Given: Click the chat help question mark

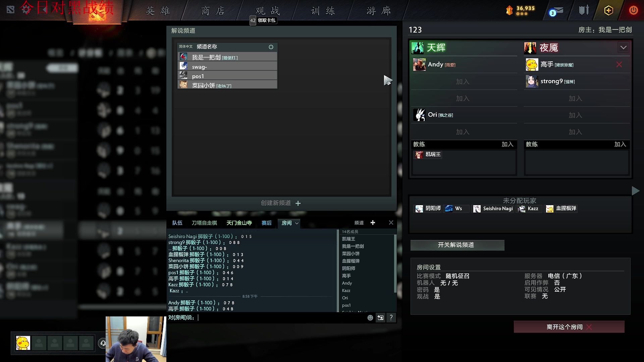Looking at the screenshot, I should click(391, 318).
